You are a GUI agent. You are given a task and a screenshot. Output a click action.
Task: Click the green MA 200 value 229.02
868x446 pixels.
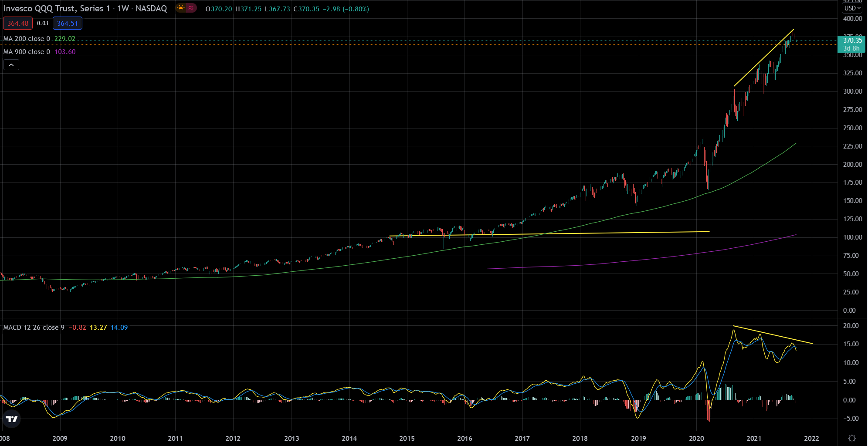pos(65,39)
